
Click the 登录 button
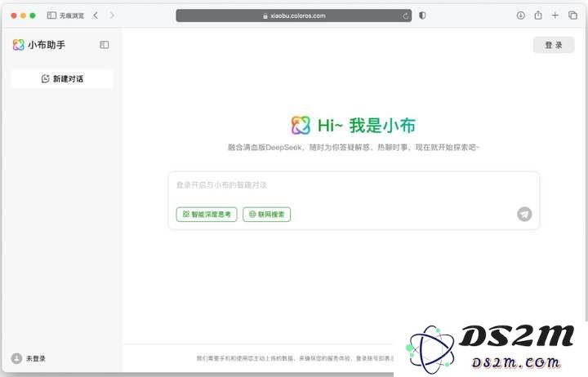click(554, 45)
